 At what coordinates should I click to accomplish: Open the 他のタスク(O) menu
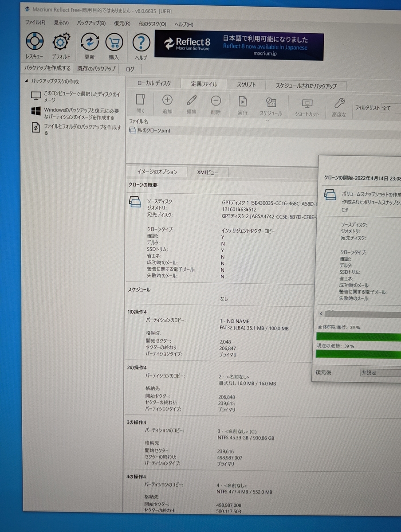(x=152, y=24)
